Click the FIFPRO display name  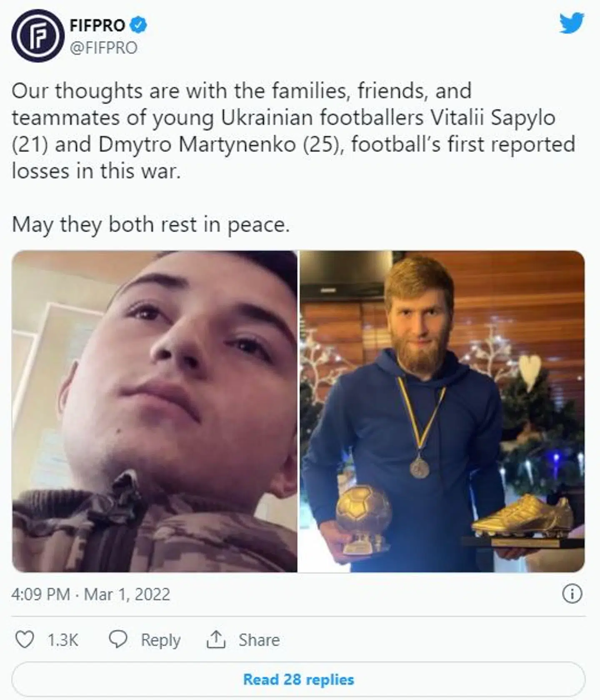(97, 25)
